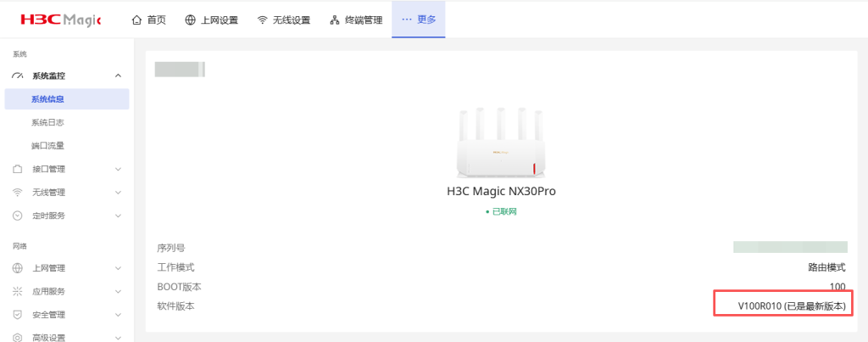Click the clock icon beside 定时服务
This screenshot has height=342, width=868.
17,216
